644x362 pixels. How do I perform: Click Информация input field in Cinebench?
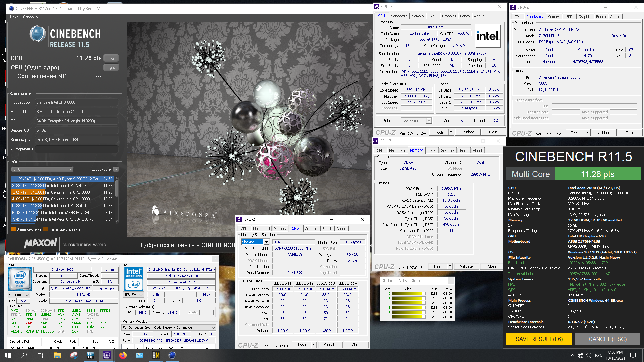tap(77, 149)
